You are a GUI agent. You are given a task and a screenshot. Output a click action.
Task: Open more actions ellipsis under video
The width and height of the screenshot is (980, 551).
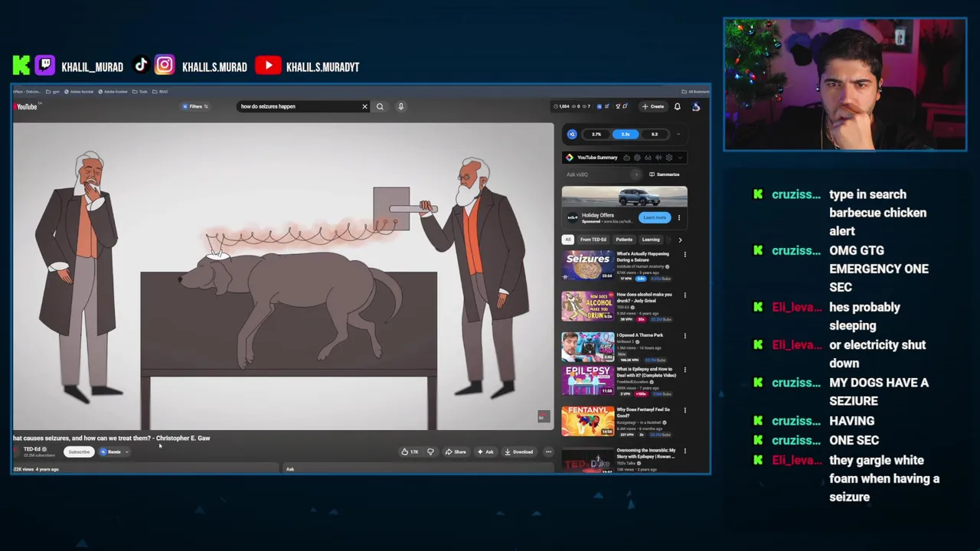[x=548, y=452]
